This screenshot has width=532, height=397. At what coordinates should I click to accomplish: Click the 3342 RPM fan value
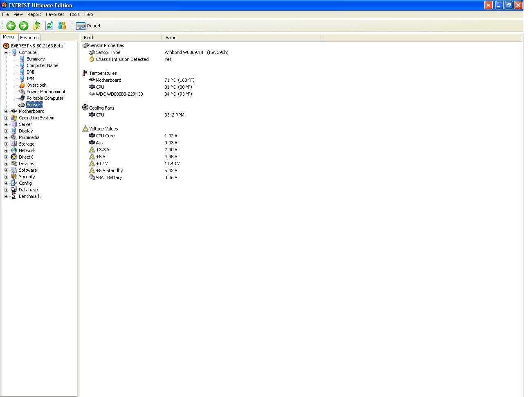click(x=174, y=115)
